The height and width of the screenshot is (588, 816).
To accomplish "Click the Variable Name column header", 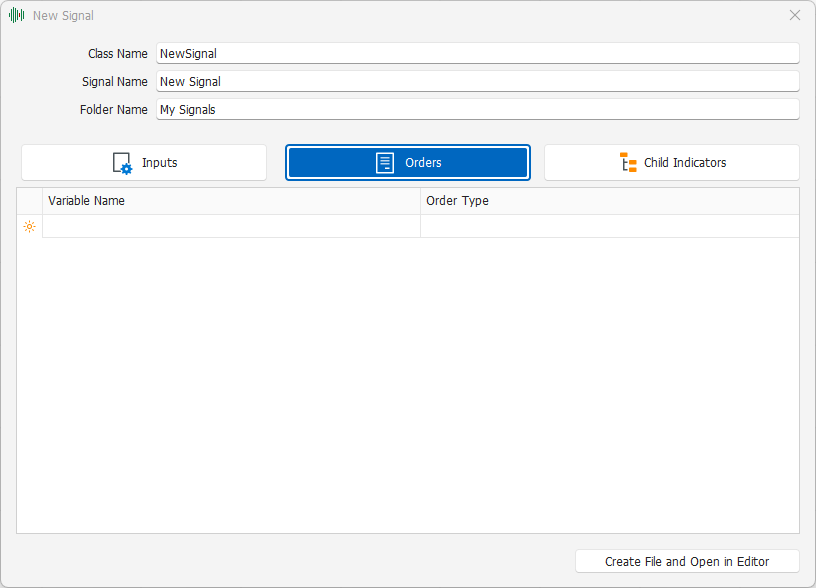I will tap(232, 201).
